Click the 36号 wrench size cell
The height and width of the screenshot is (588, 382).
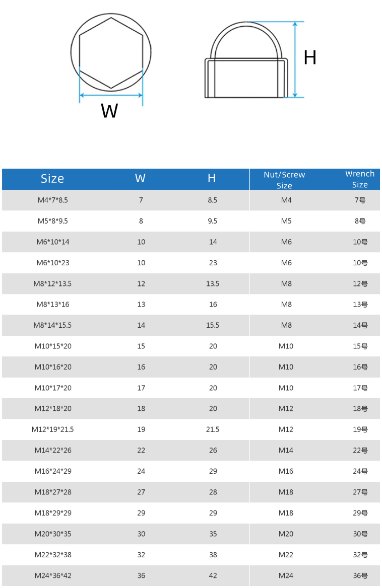pyautogui.click(x=360, y=575)
